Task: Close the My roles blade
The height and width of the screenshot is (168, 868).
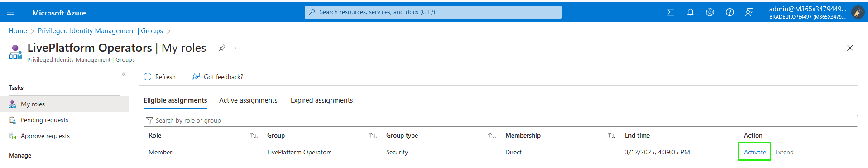Action: click(850, 48)
